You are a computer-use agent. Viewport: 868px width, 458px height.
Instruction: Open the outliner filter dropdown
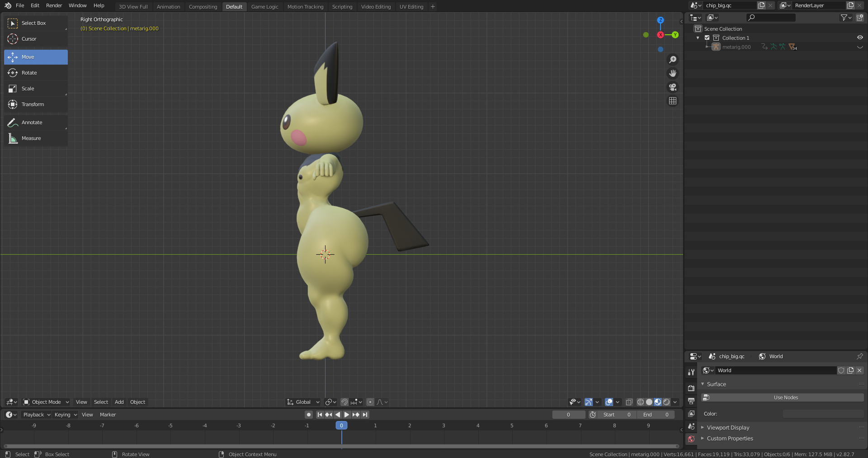click(846, 18)
